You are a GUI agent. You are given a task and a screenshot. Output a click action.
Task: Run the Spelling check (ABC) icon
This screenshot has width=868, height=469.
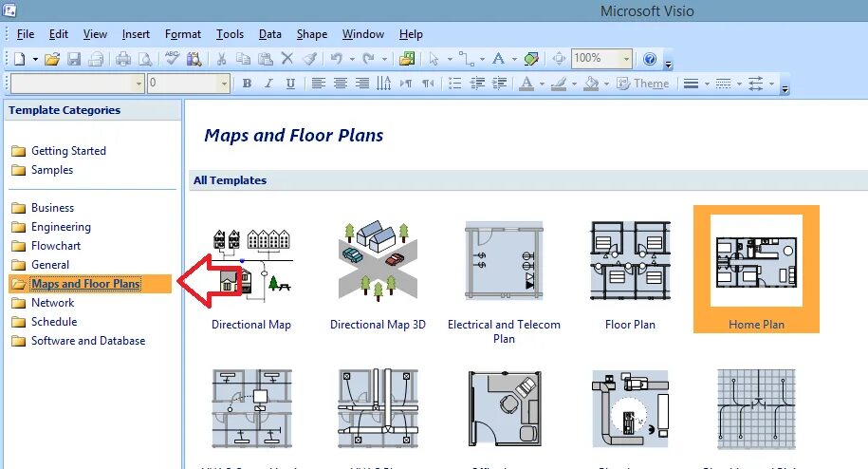(x=172, y=58)
